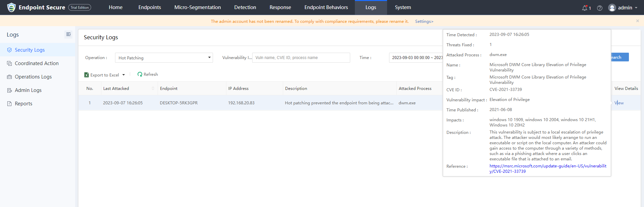Open the help question mark icon
Image resolution: width=644 pixels, height=207 pixels.
(600, 8)
